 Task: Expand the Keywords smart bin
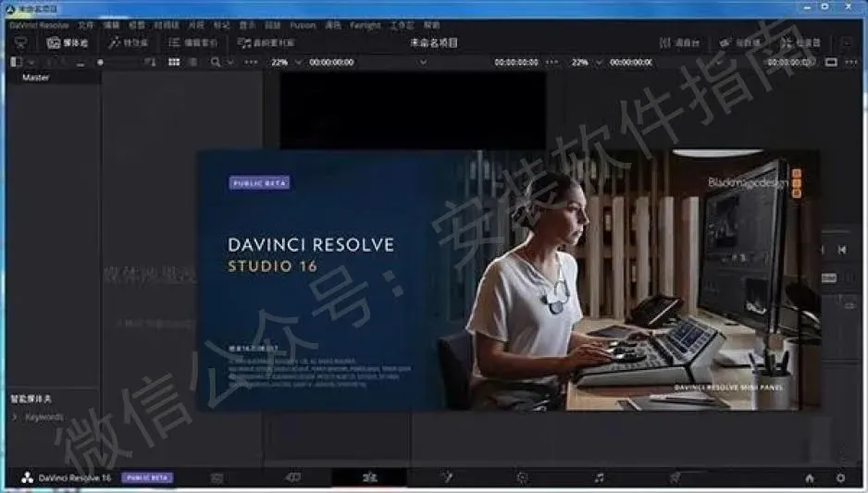pyautogui.click(x=15, y=417)
